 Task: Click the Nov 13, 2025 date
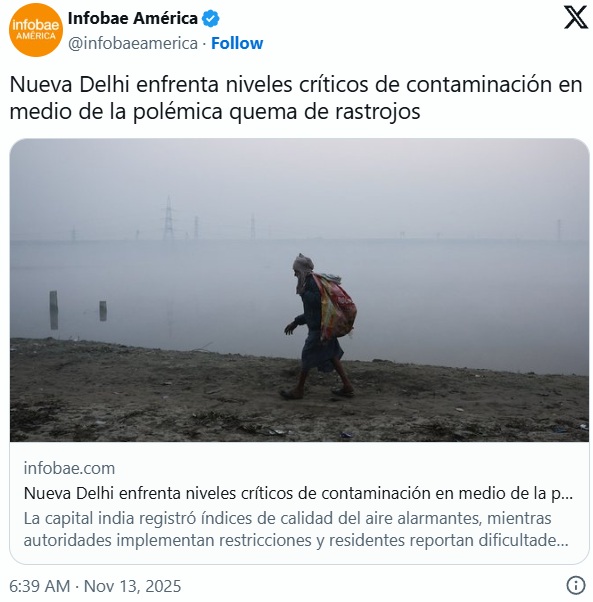pos(132,586)
